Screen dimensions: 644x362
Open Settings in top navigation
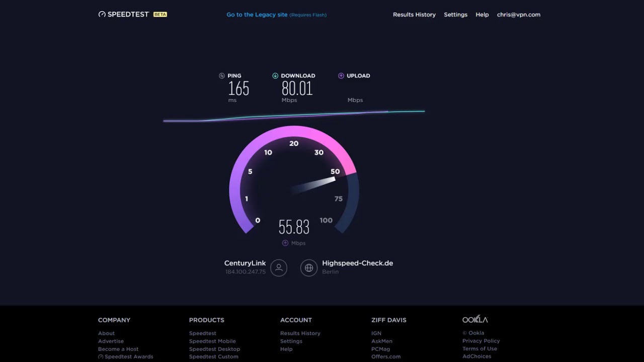point(455,15)
